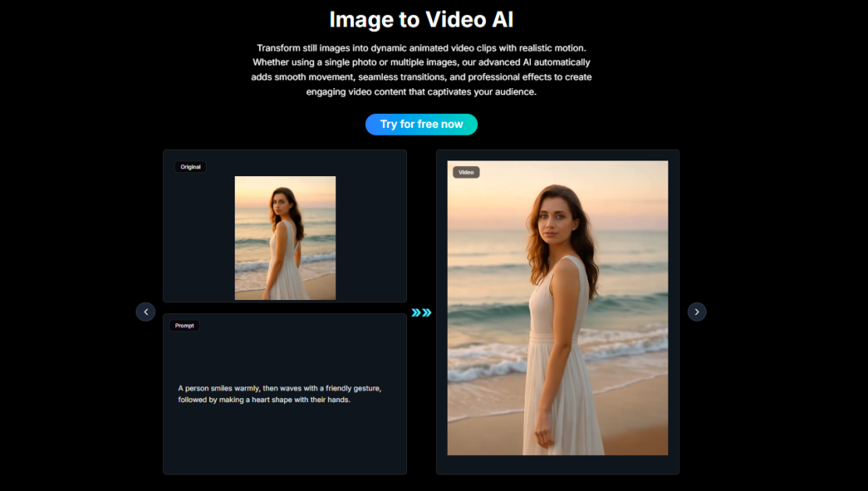Screen dimensions: 868x491
Task: Click the original beach photo thumbnail
Action: click(x=285, y=236)
